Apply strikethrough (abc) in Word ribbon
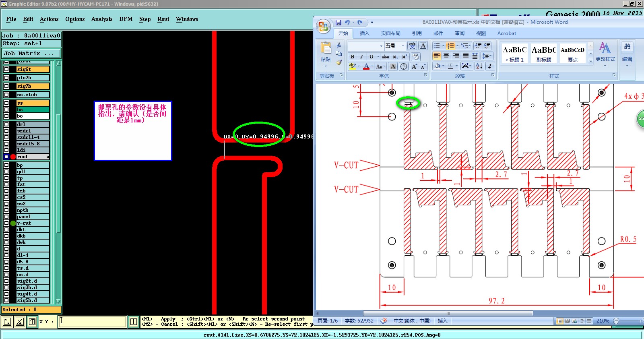The image size is (644, 339). pos(385,57)
